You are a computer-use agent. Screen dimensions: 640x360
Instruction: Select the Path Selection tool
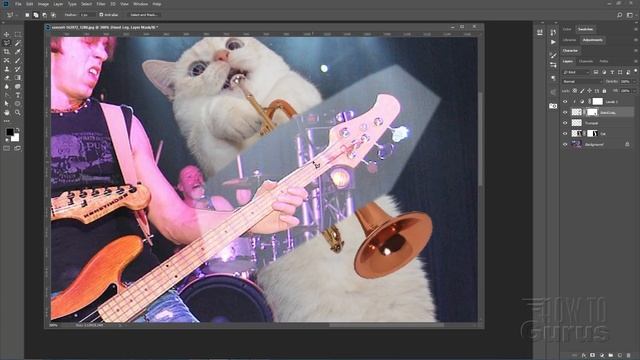pos(7,103)
